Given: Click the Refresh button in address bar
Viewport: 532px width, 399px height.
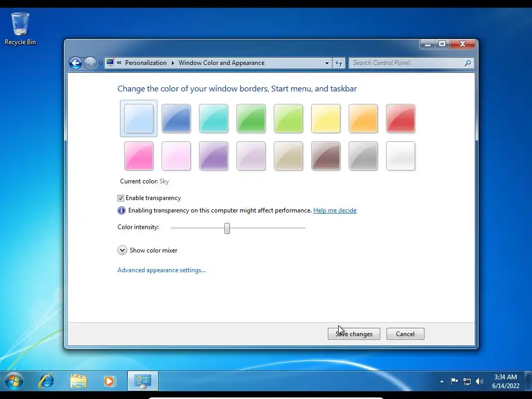Looking at the screenshot, I should (339, 63).
